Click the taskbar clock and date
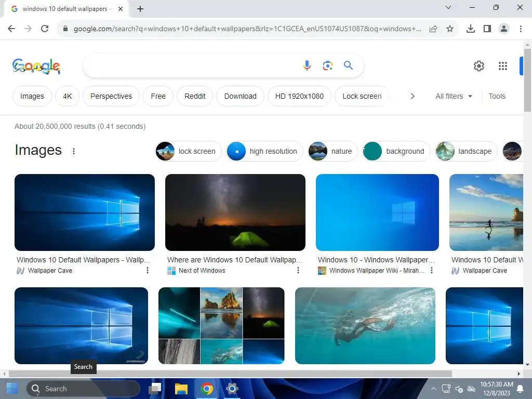532x399 pixels. pos(496,389)
